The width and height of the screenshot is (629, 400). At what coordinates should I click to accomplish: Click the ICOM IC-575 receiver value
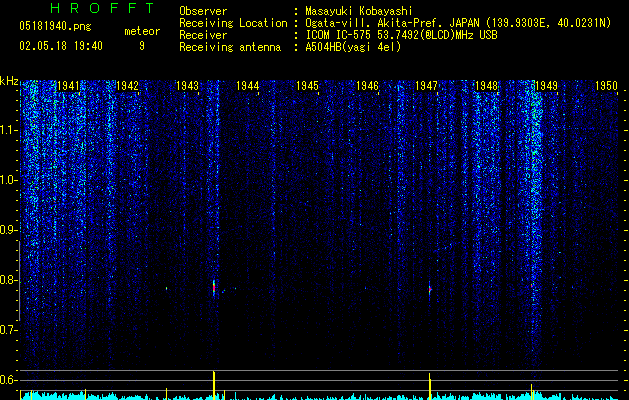(401, 35)
